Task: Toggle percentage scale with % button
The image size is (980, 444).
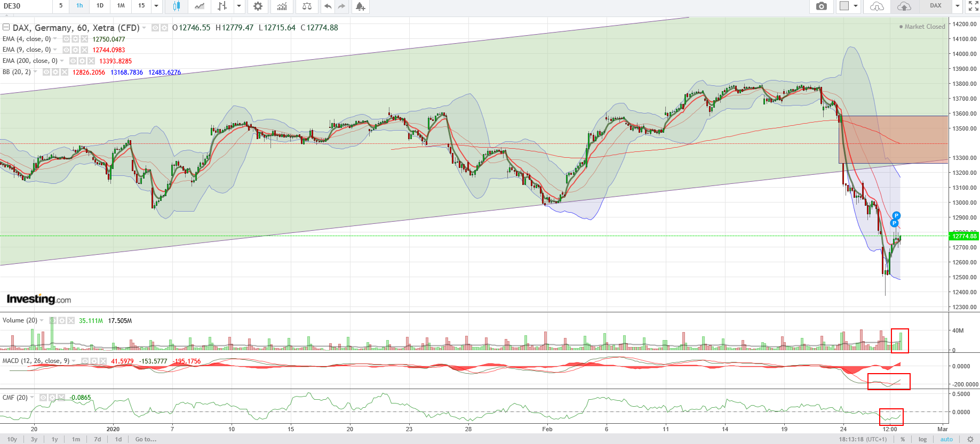Action: [903, 439]
